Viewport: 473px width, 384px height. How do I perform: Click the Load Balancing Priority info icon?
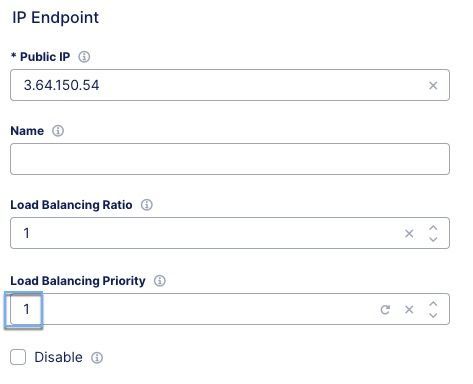tap(160, 281)
